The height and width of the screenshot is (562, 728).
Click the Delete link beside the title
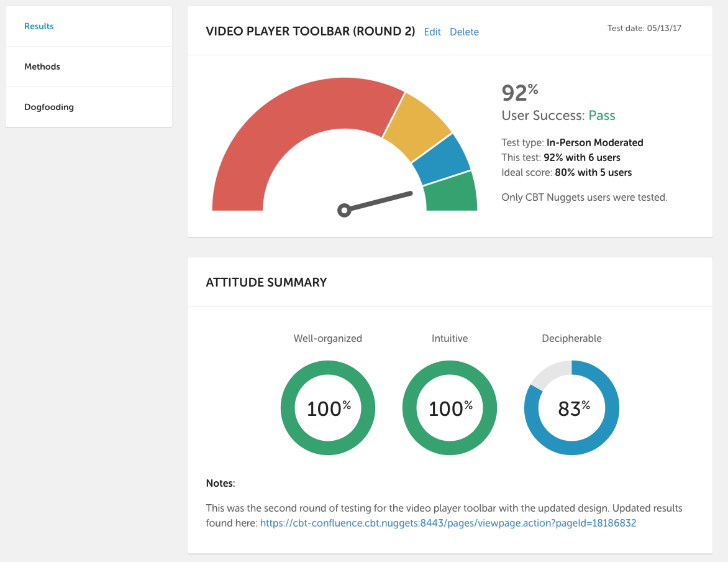tap(464, 32)
